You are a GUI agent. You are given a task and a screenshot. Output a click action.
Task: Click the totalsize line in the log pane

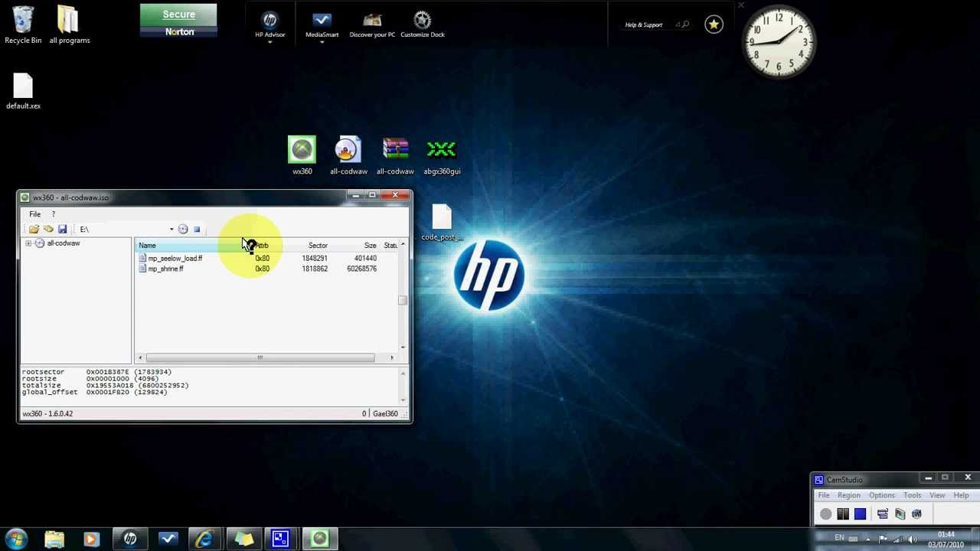coord(105,386)
